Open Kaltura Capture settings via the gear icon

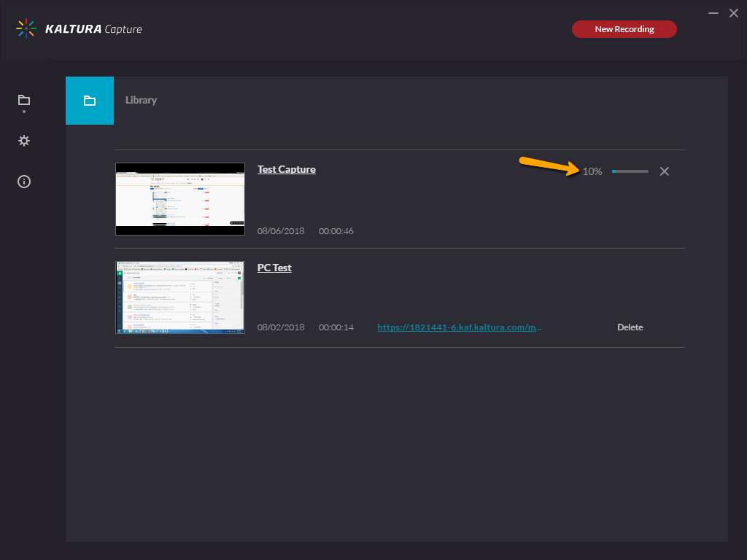tap(23, 140)
